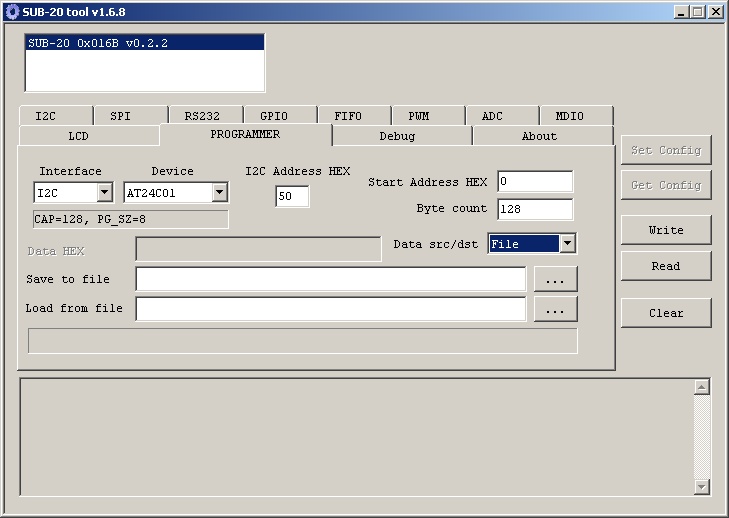The width and height of the screenshot is (729, 518).
Task: Focus the Start Address HEX field
Action: tap(534, 182)
